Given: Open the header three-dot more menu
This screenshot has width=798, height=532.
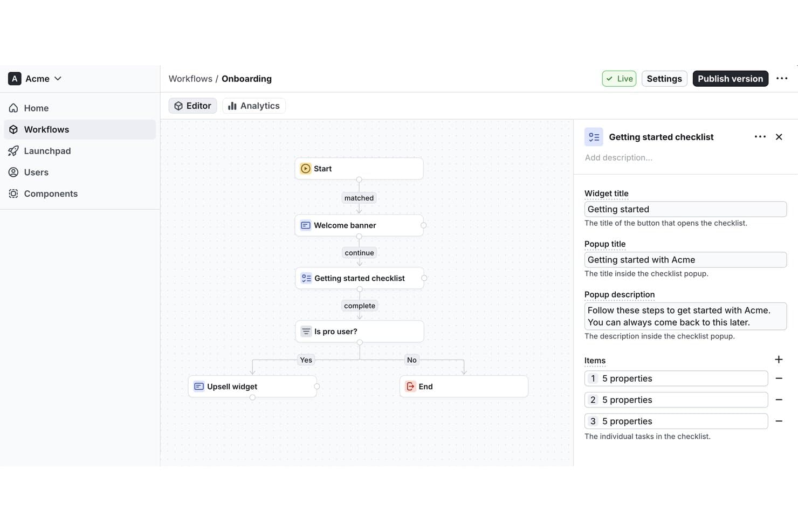Looking at the screenshot, I should [x=782, y=79].
